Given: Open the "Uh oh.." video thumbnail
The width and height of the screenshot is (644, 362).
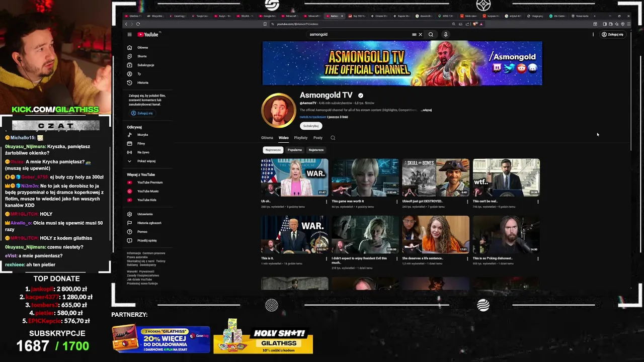Looking at the screenshot, I should click(x=294, y=177).
